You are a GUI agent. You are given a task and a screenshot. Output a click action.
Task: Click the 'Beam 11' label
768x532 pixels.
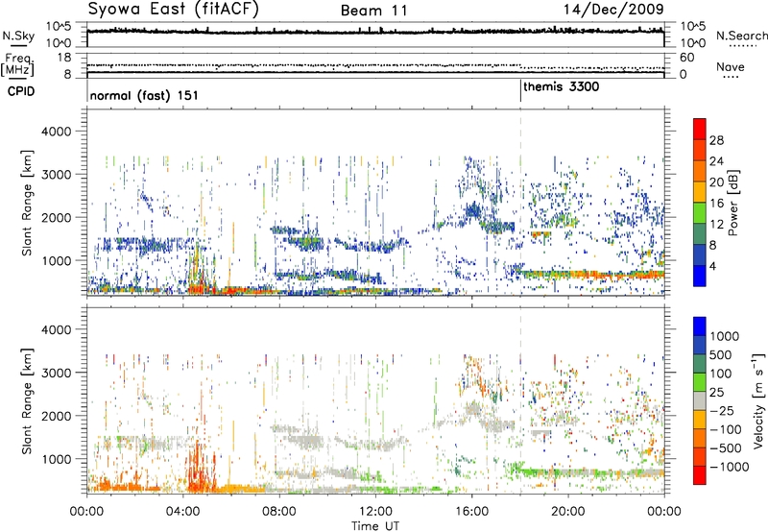[x=373, y=11]
